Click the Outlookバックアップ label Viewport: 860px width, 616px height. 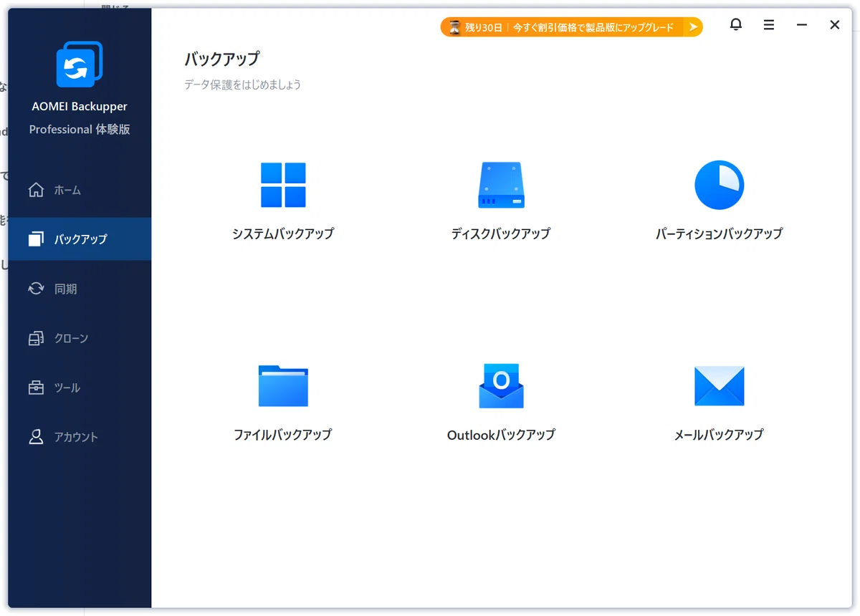[501, 434]
